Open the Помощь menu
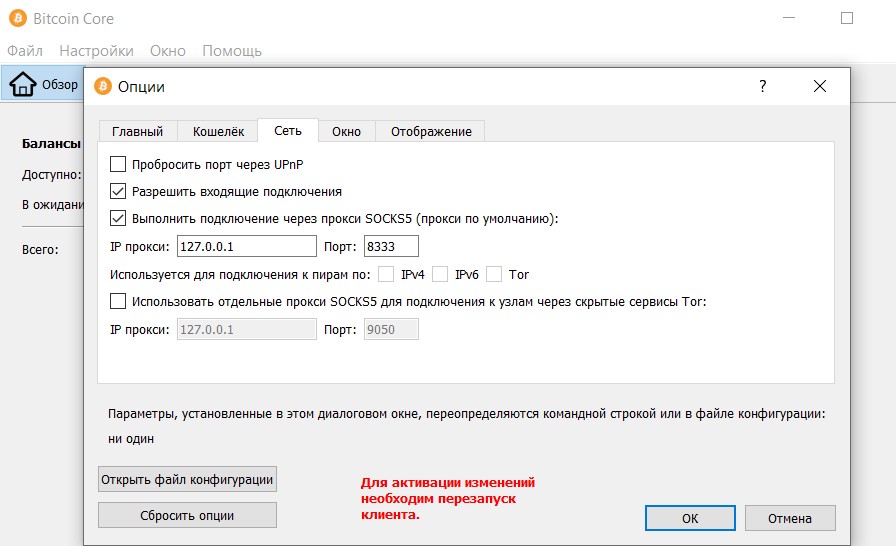The height and width of the screenshot is (546, 896). [232, 51]
